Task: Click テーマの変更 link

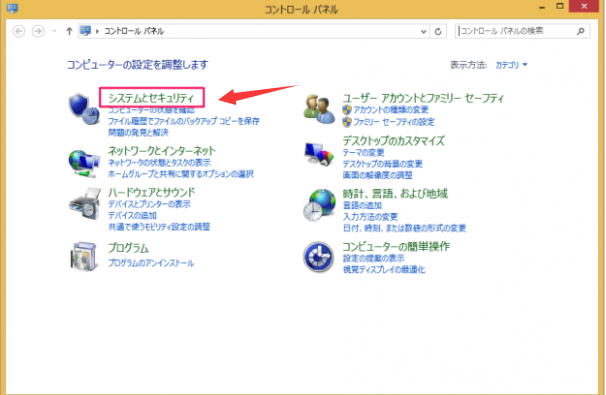Action: pos(363,152)
